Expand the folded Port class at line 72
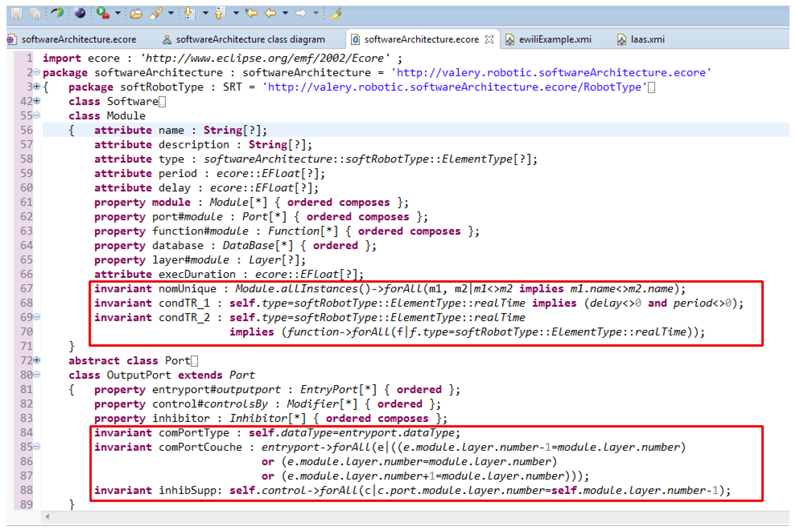Viewport: 796px width, 532px height. 37,360
